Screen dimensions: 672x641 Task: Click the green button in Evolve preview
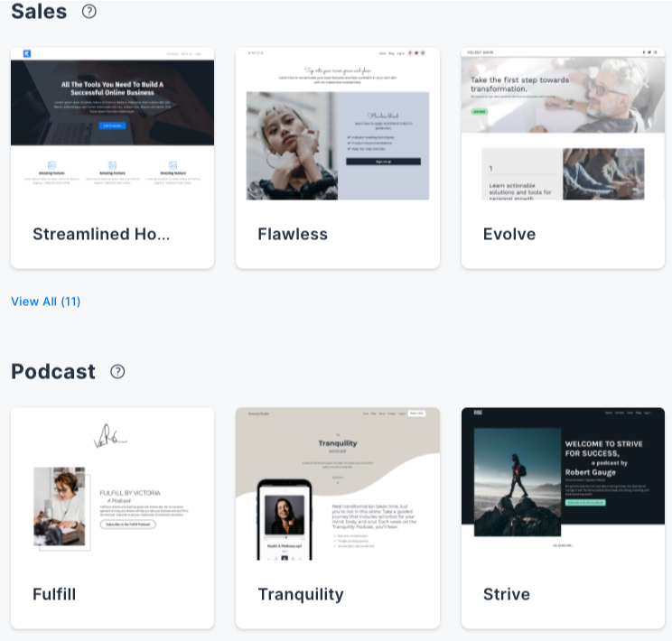pos(479,111)
